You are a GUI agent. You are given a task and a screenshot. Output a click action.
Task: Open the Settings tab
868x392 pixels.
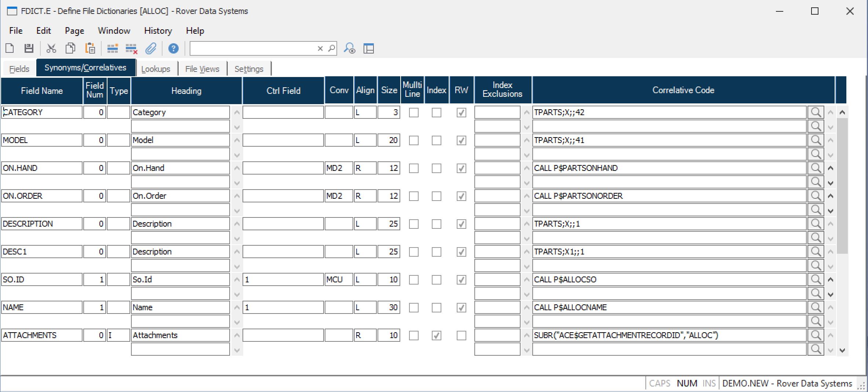249,69
